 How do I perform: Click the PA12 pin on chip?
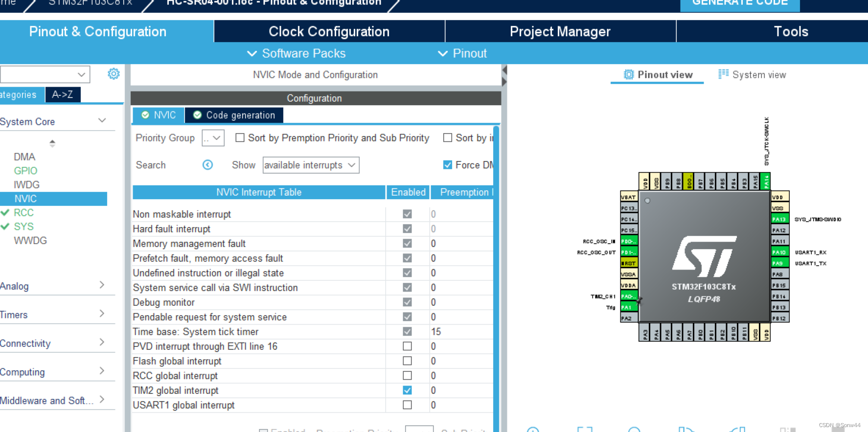click(779, 230)
